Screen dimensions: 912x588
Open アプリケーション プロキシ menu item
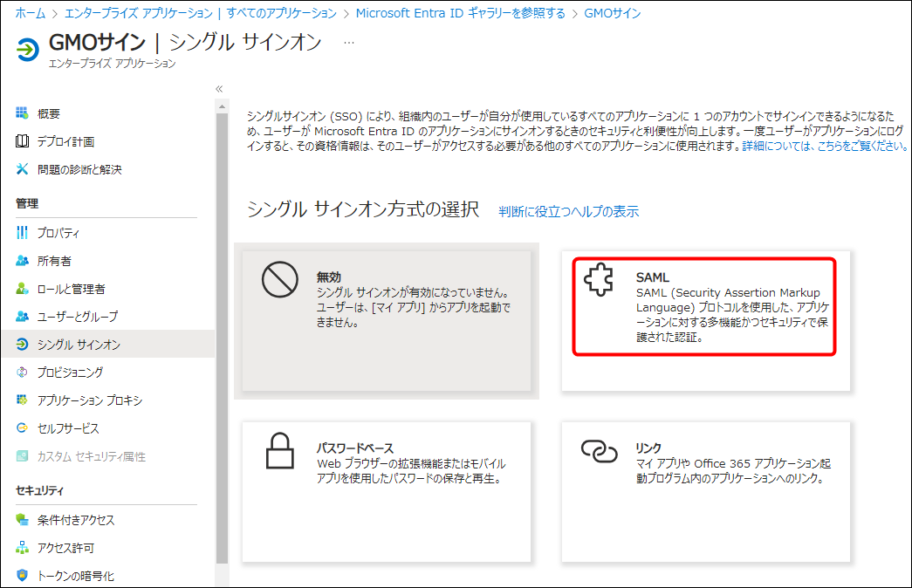90,400
